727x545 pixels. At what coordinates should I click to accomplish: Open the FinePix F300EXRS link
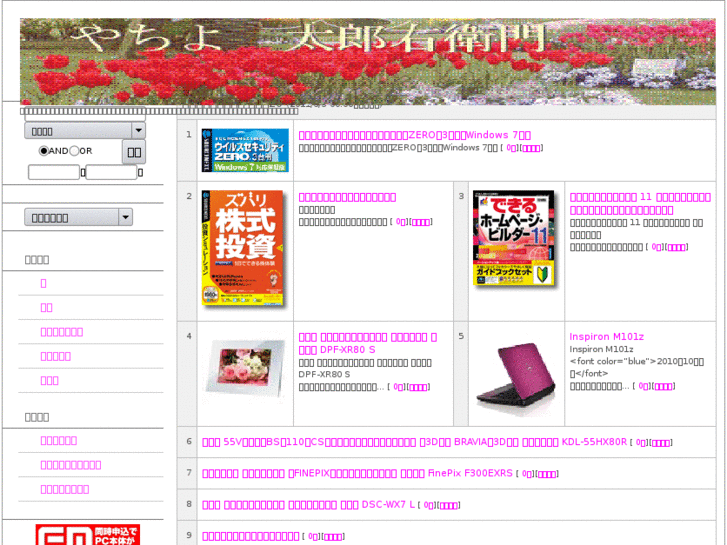coord(357,473)
